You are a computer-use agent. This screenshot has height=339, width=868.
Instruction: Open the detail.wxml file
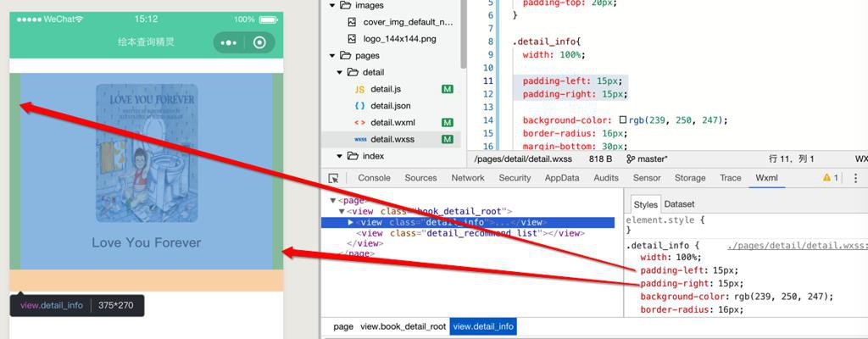click(392, 122)
